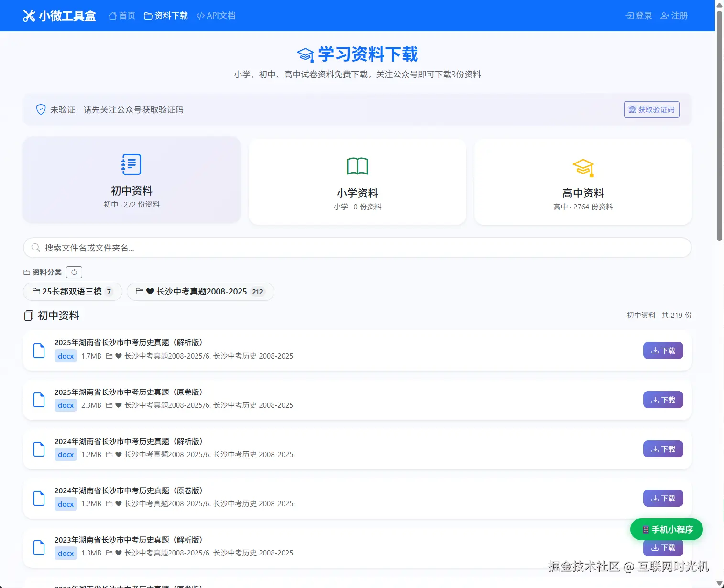Open the API文档 nav link
The image size is (724, 588).
tap(216, 16)
